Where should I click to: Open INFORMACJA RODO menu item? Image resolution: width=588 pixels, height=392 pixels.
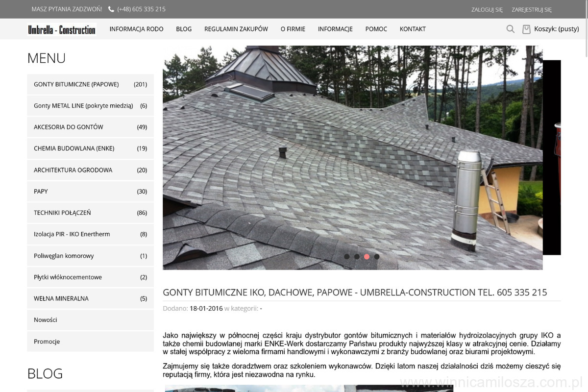[136, 29]
